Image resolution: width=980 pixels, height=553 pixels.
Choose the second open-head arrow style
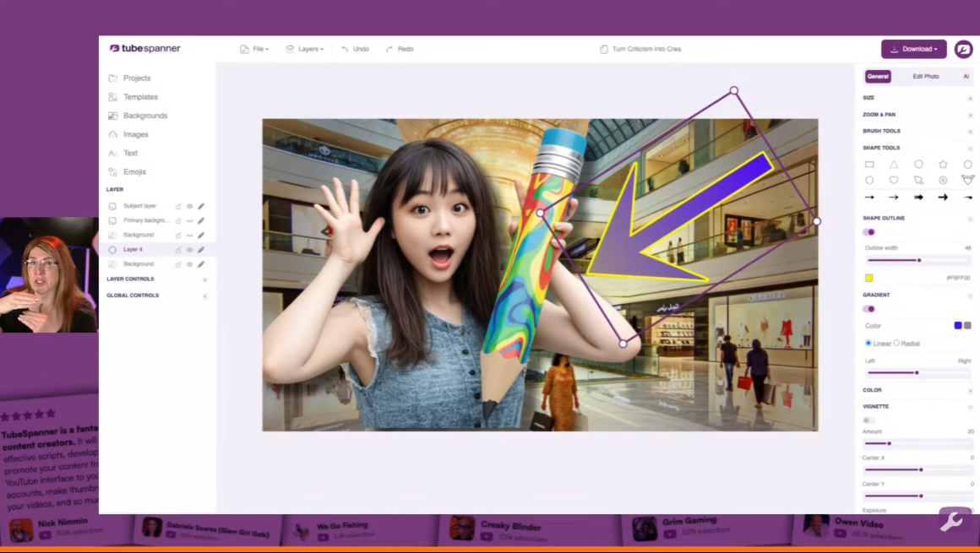(894, 198)
